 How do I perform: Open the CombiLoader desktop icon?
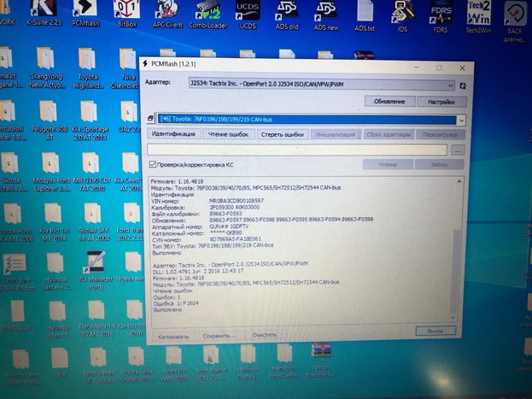pyautogui.click(x=208, y=12)
